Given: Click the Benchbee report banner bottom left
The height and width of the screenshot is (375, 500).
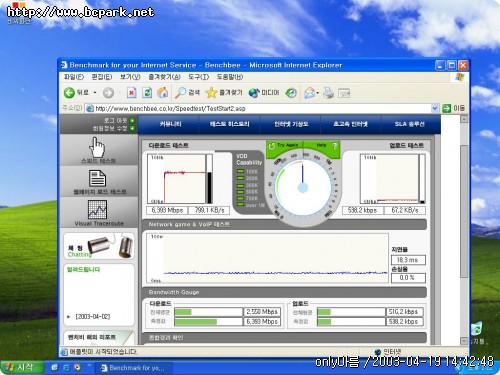Looking at the screenshot, I should pyautogui.click(x=99, y=338).
